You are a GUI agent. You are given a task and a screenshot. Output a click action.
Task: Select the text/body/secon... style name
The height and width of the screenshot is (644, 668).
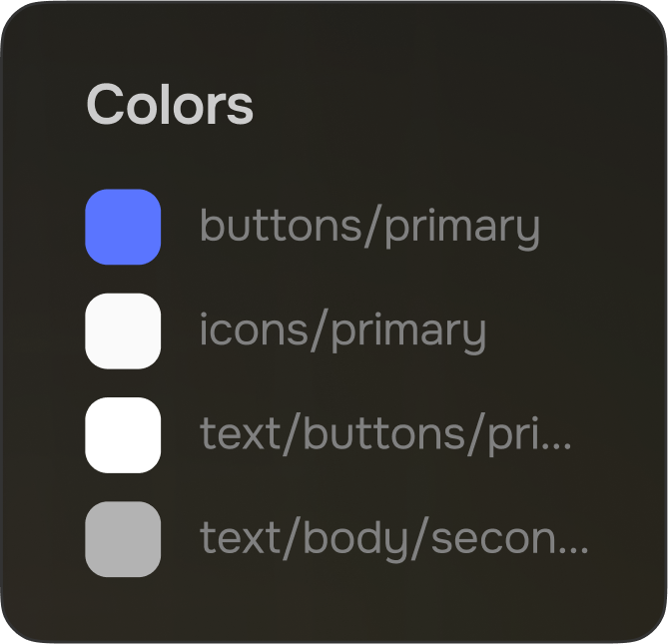click(x=393, y=539)
